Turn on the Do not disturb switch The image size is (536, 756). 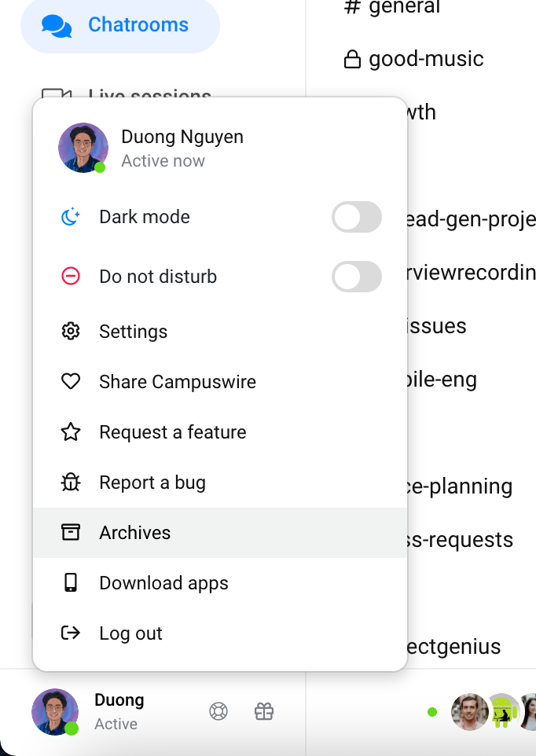pos(357,277)
